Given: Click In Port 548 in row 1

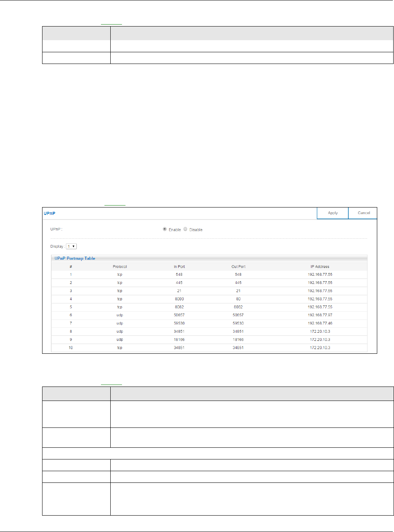Looking at the screenshot, I should click(x=179, y=275).
